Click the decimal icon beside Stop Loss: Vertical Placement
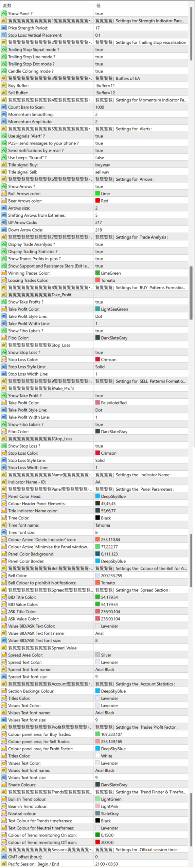195x868 pixels. (x=4, y=35)
